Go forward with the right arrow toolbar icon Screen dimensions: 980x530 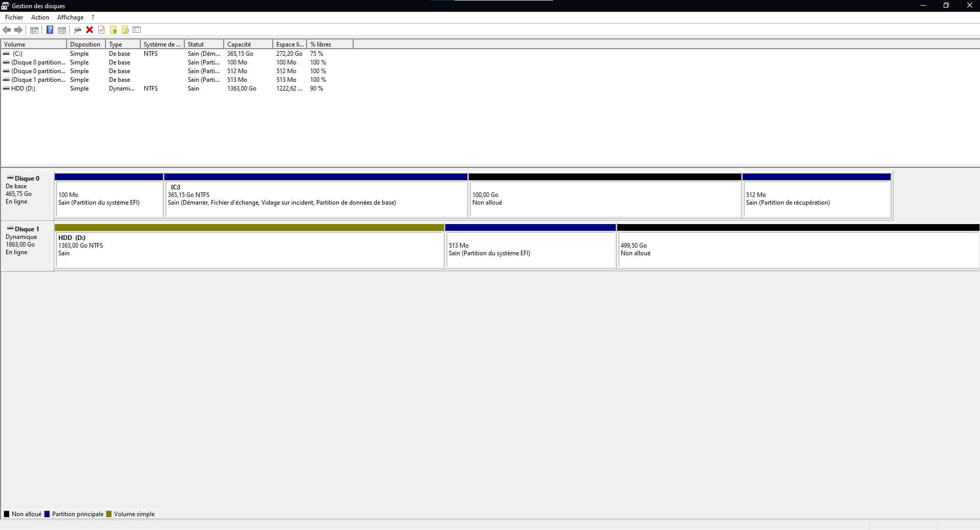point(18,30)
